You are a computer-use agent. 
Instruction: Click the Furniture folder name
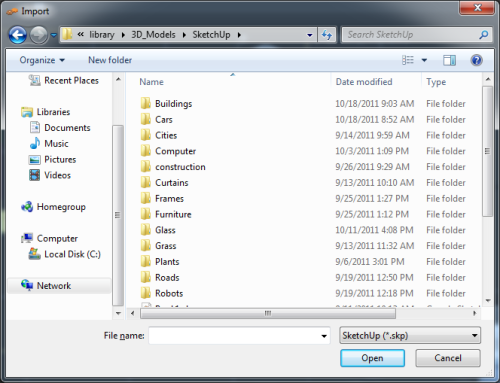coord(173,214)
